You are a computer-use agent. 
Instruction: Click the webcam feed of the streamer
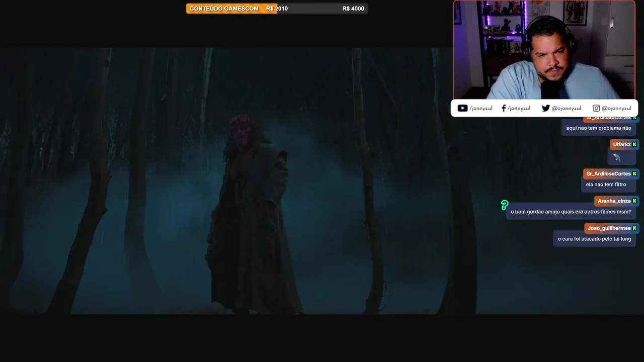tap(544, 50)
